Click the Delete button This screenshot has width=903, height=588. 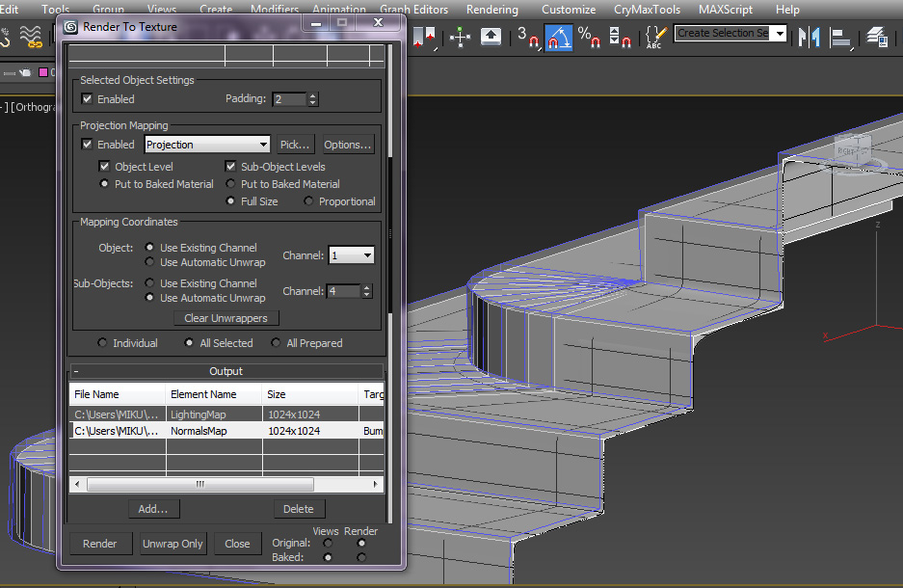click(299, 509)
